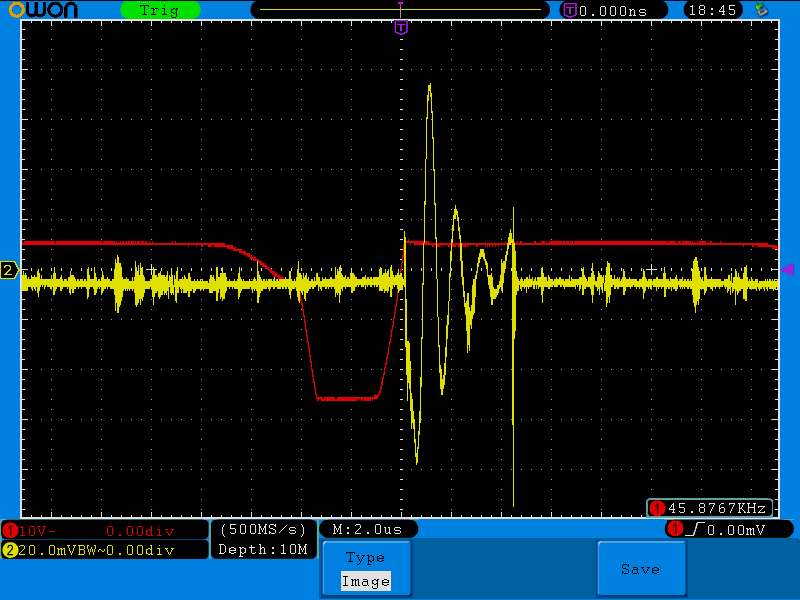Click the 500MS/s sample rate readout
This screenshot has height=600, width=800.
[x=263, y=530]
